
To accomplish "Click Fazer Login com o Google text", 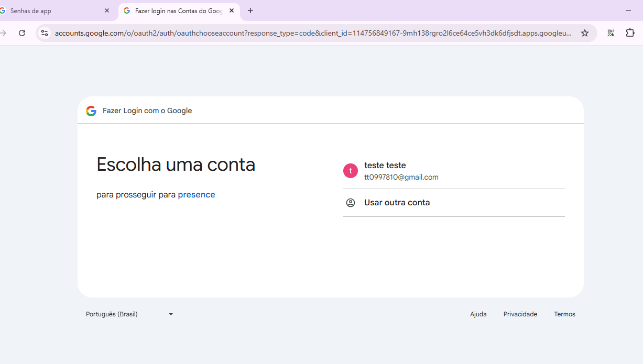I will (147, 111).
